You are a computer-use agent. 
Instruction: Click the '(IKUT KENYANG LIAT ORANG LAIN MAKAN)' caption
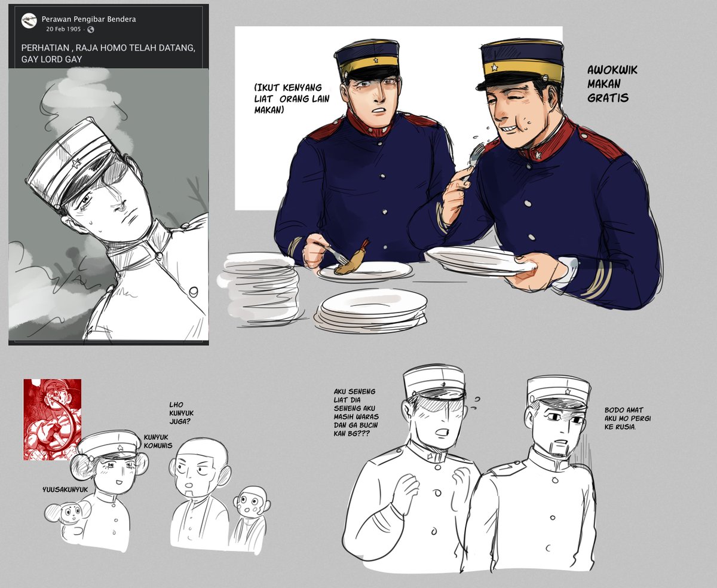[292, 99]
